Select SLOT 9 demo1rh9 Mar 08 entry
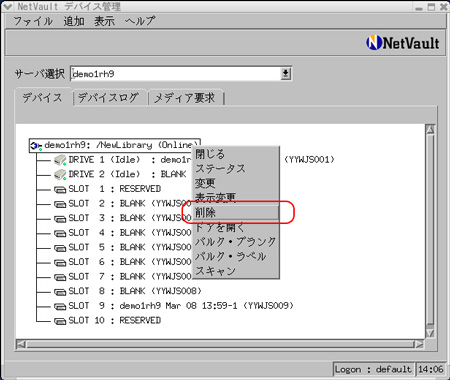The width and height of the screenshot is (450, 380). 181,306
